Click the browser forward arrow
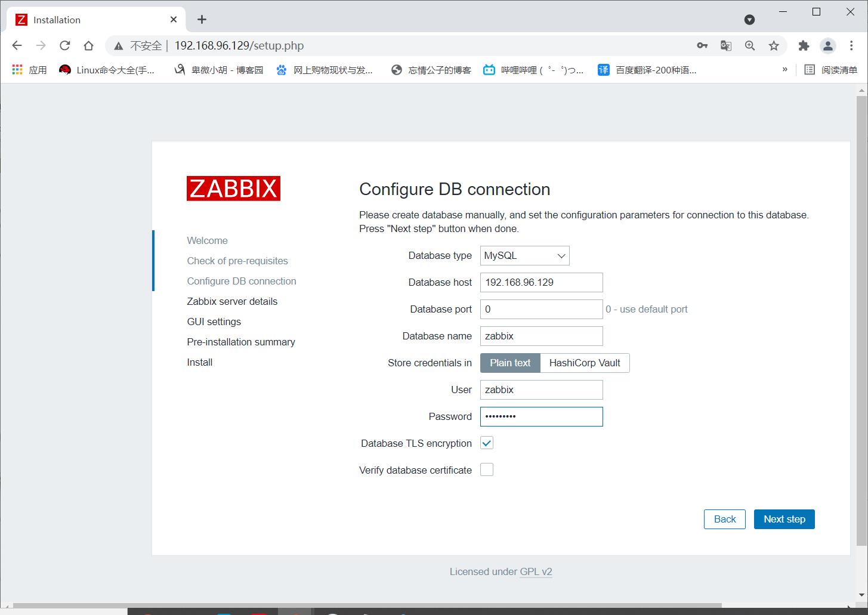The height and width of the screenshot is (615, 868). click(x=41, y=45)
